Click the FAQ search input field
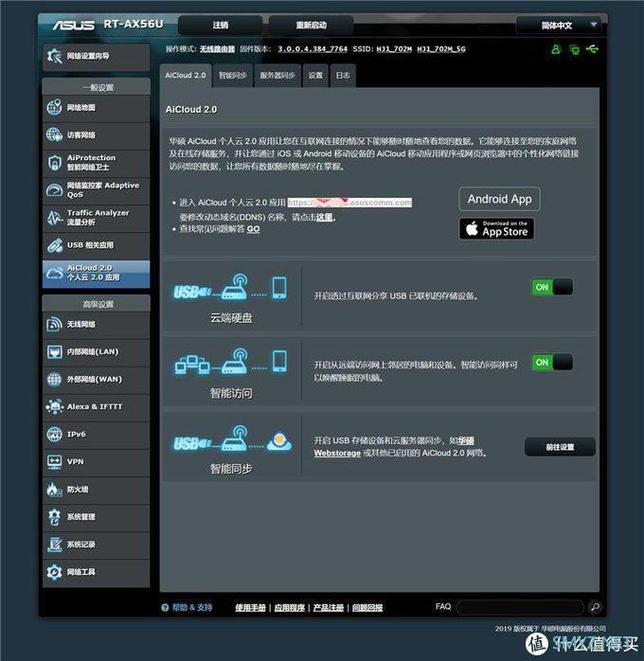Viewport: 644px width, 661px height. pyautogui.click(x=520, y=607)
